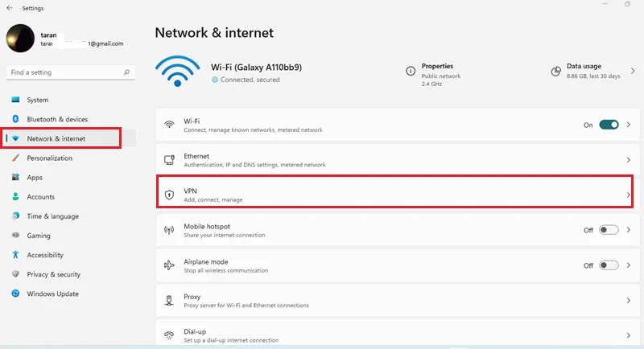Open Bluetooth & devices in sidebar
Viewport: 644px width, 349px height.
pos(57,119)
